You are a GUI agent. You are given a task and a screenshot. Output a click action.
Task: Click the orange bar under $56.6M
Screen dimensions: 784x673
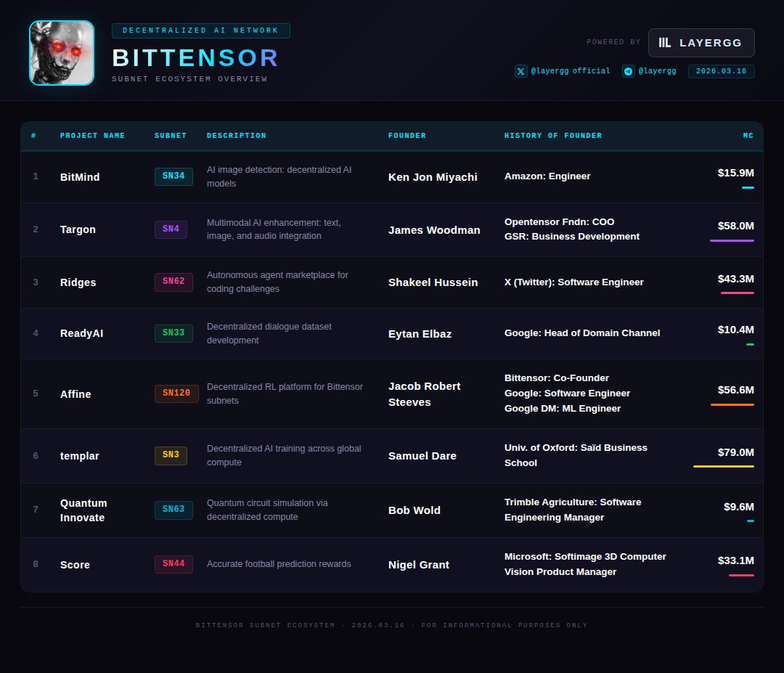(732, 404)
